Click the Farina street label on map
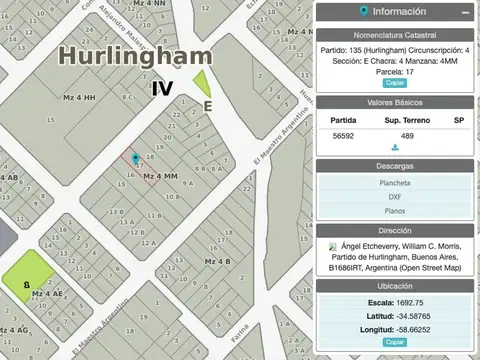Image resolution: width=480 pixels, height=360 pixels. coord(240,333)
